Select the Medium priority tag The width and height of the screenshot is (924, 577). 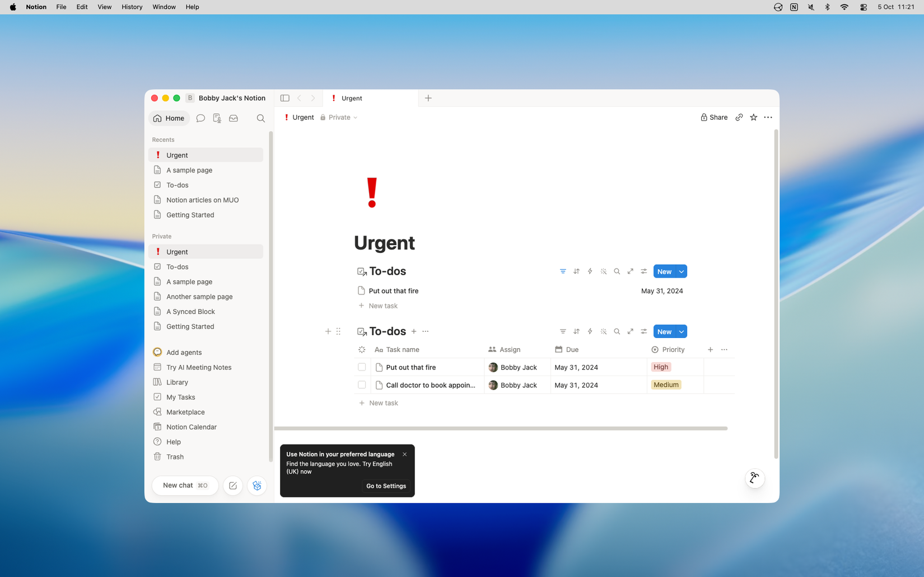point(666,385)
